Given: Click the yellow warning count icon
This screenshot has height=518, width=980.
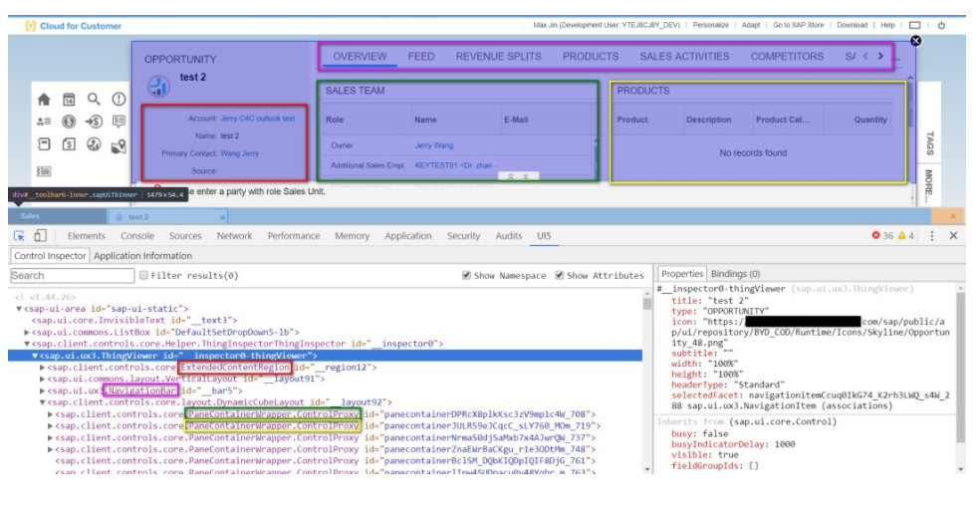Looking at the screenshot, I should 901,235.
